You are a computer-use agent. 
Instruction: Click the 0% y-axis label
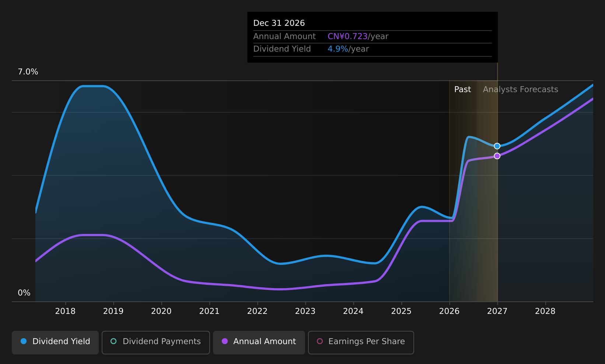[x=24, y=293]
